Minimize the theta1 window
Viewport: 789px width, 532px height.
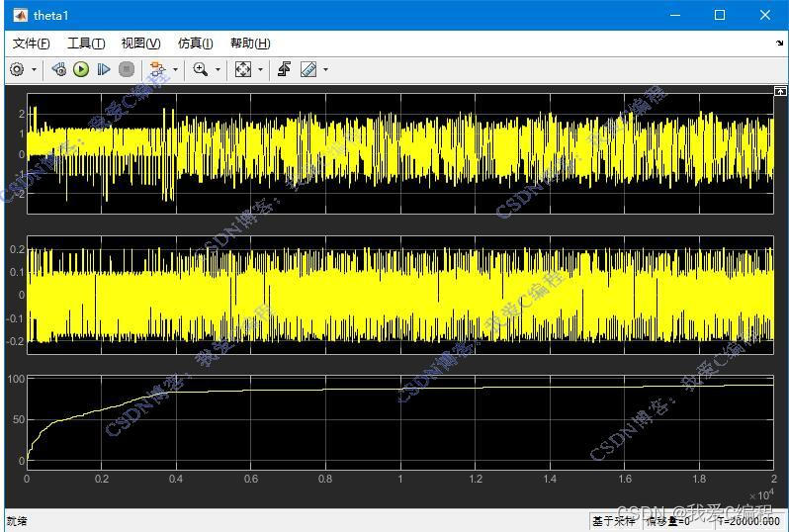tap(674, 15)
